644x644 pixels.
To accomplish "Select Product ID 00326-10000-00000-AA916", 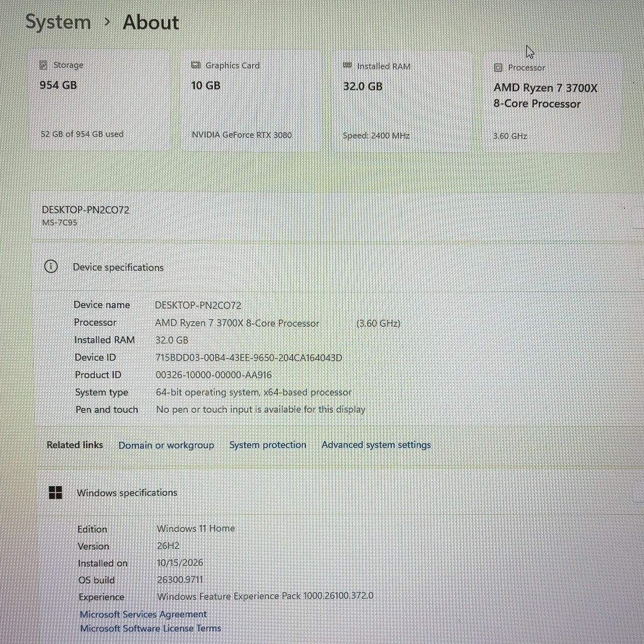I will coord(214,375).
